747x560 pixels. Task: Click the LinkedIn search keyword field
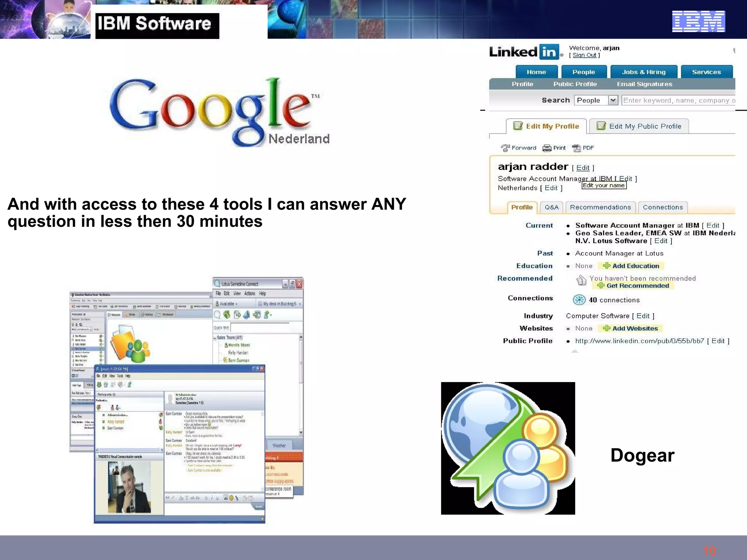(x=678, y=100)
